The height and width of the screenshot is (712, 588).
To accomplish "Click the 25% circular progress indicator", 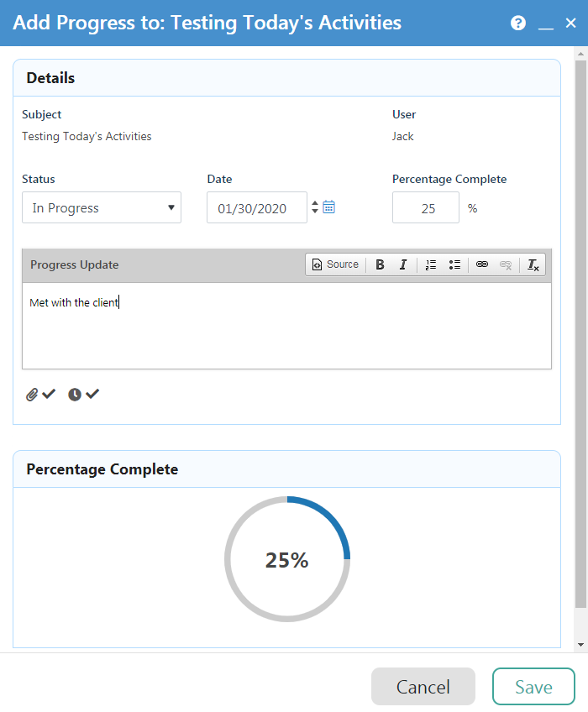I will pyautogui.click(x=287, y=559).
